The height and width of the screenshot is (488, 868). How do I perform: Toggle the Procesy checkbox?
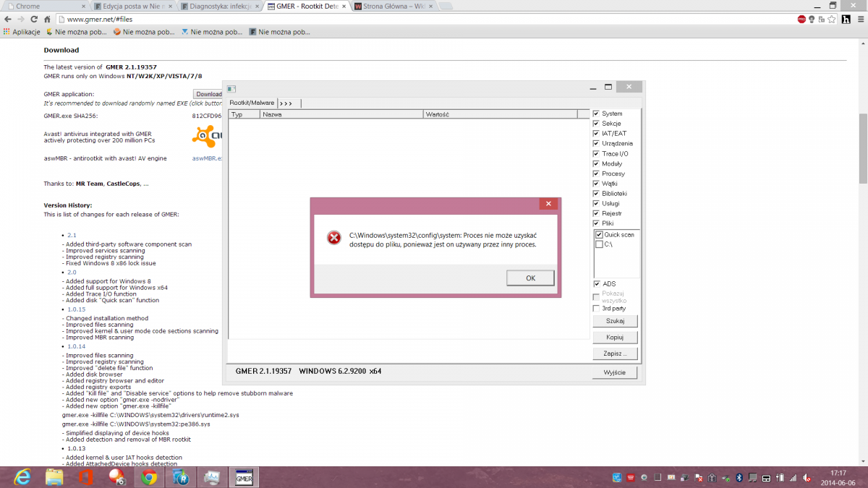tap(596, 174)
